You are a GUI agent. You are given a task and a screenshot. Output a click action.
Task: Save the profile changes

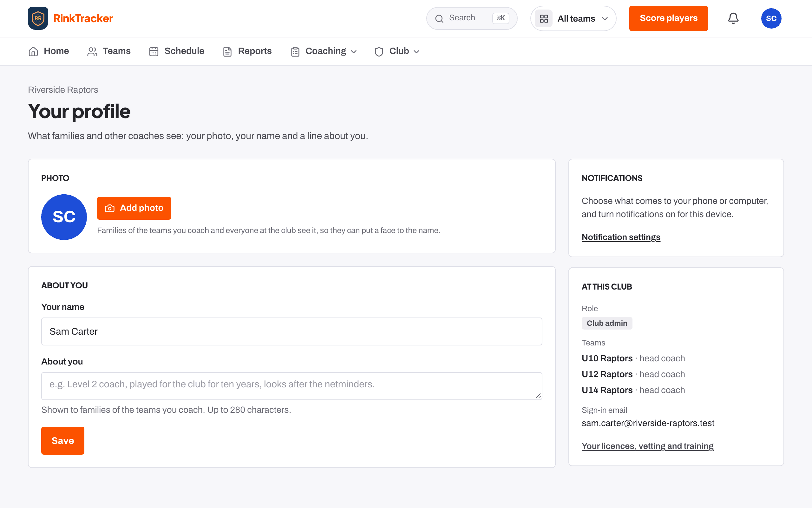(63, 440)
